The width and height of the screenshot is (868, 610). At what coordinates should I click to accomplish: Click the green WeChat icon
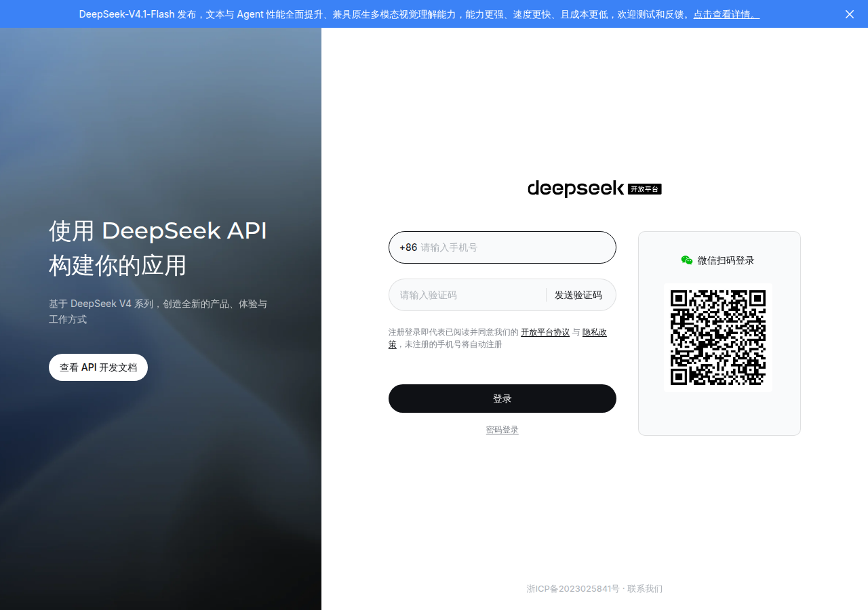(687, 260)
